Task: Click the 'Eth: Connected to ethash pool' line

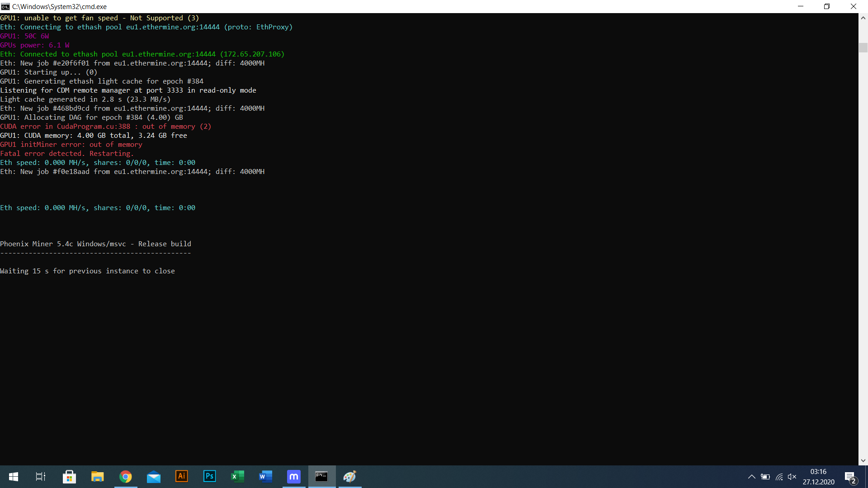Action: 142,54
